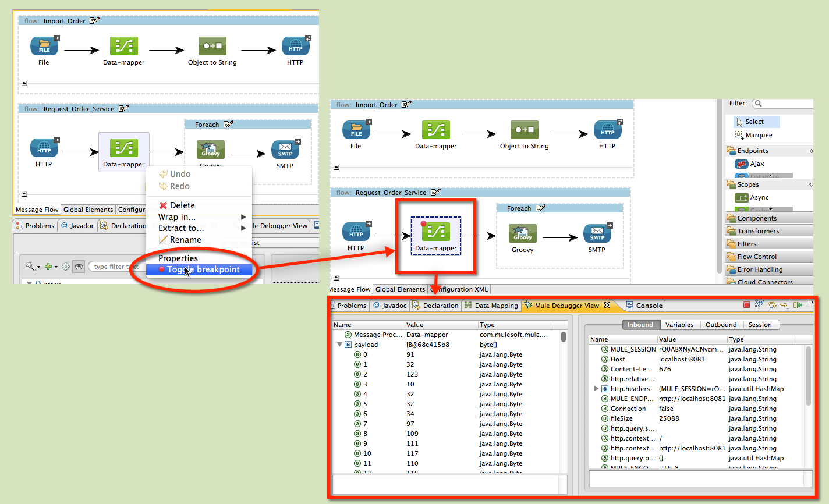Image resolution: width=829 pixels, height=504 pixels.
Task: Open the Variables section in debugger
Action: coord(679,325)
